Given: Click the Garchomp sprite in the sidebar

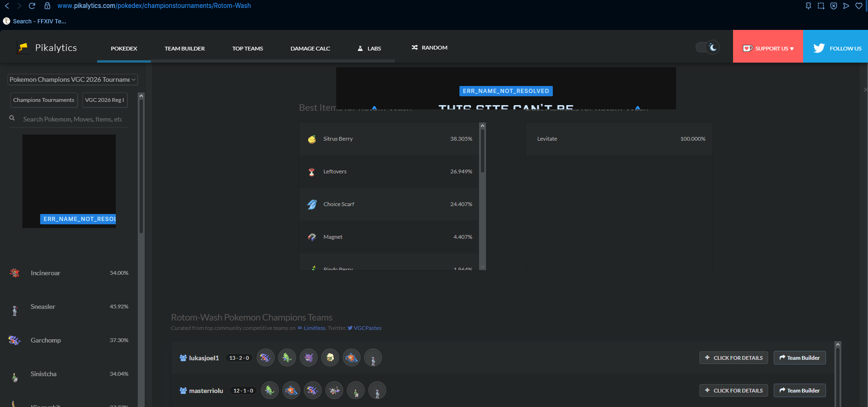Looking at the screenshot, I should (x=14, y=340).
